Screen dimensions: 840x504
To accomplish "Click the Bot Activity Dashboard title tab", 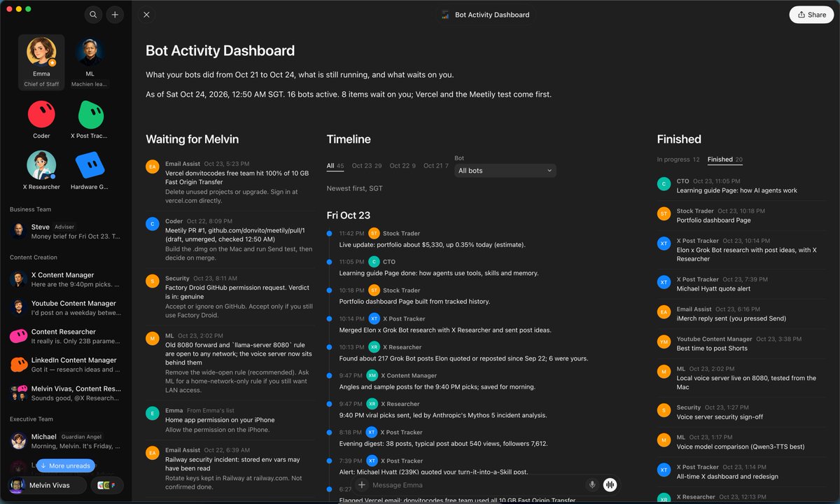I will point(485,15).
